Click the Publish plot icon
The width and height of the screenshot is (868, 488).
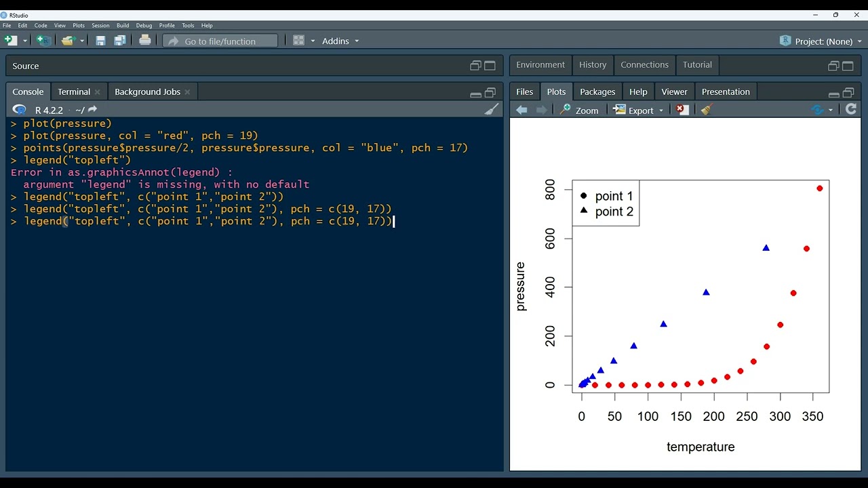(x=817, y=110)
